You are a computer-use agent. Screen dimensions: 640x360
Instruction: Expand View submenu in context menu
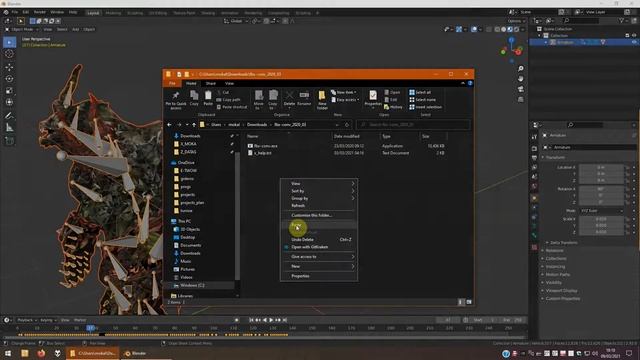click(319, 184)
